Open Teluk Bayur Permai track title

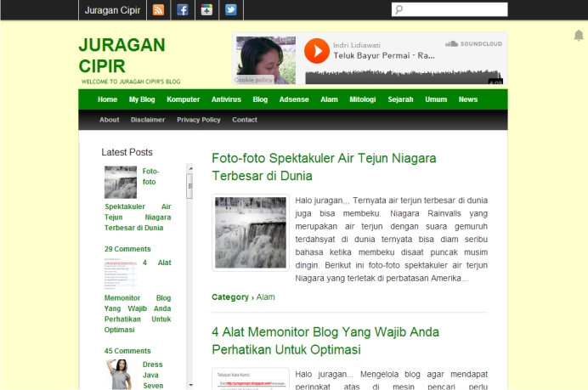(384, 56)
